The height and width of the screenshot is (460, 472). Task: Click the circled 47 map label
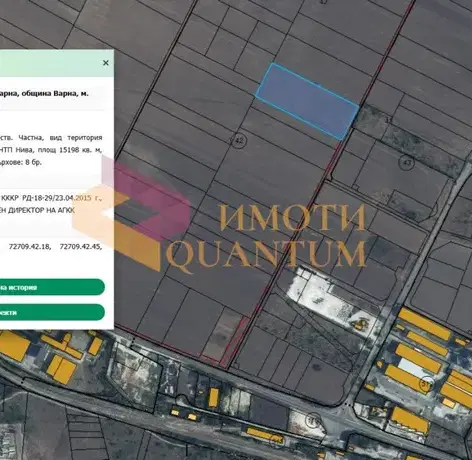(407, 162)
